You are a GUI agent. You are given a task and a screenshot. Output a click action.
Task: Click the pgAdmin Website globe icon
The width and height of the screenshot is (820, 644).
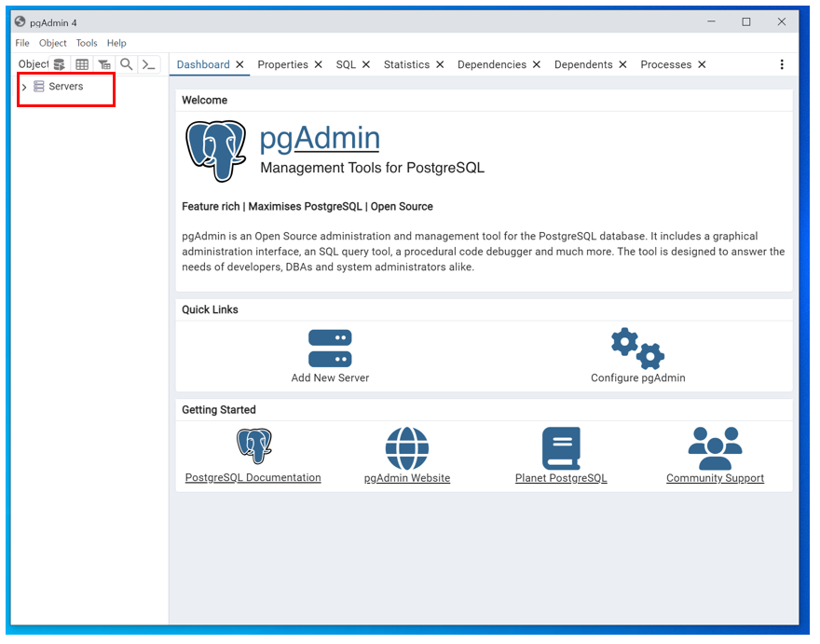pos(408,449)
